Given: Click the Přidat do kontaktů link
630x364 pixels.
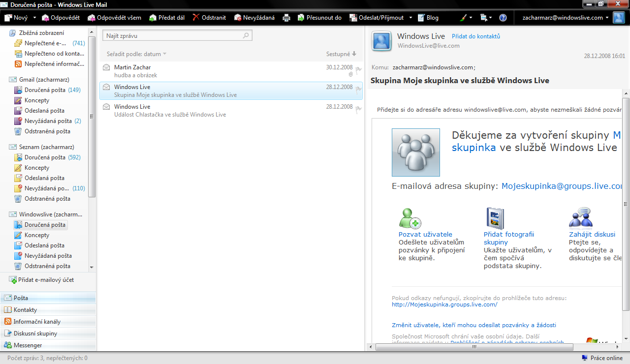Looking at the screenshot, I should click(x=476, y=36).
